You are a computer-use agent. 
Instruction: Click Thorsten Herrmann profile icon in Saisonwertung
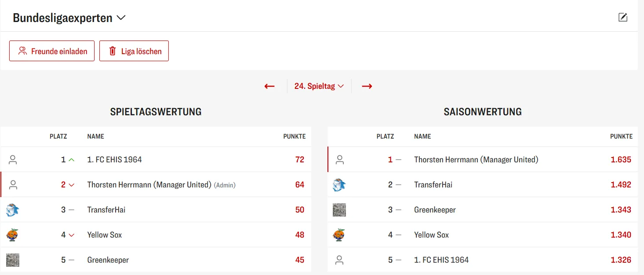pos(339,160)
